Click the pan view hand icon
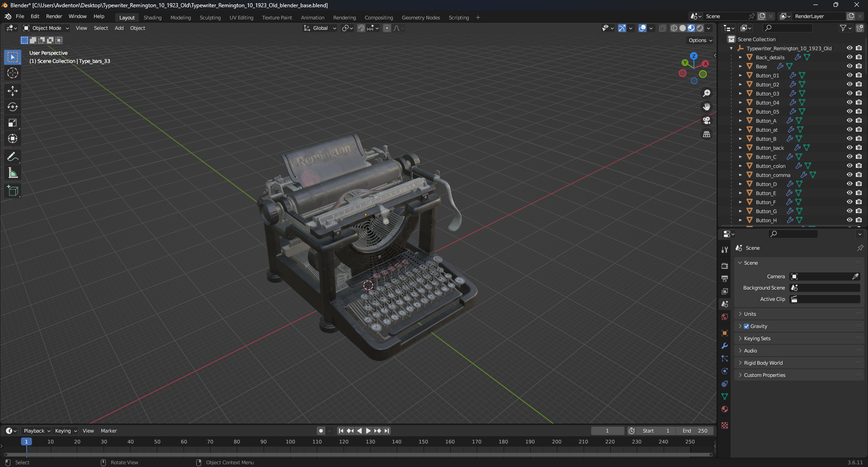 [707, 107]
